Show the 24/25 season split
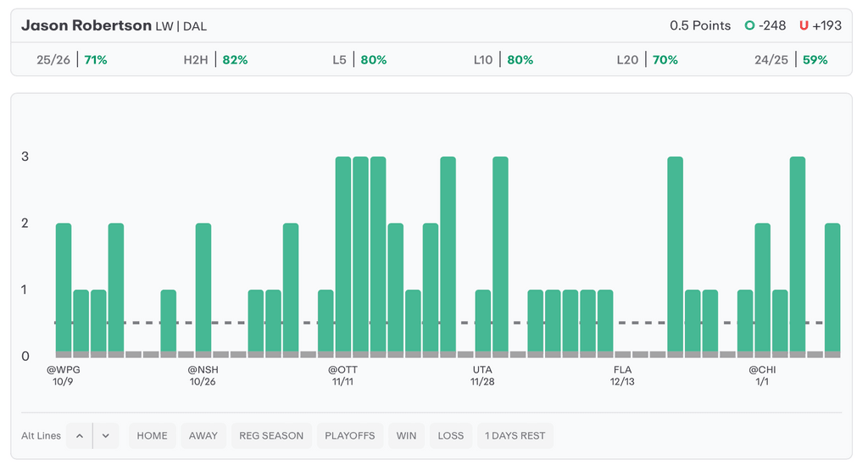868x470 pixels. 790,60
